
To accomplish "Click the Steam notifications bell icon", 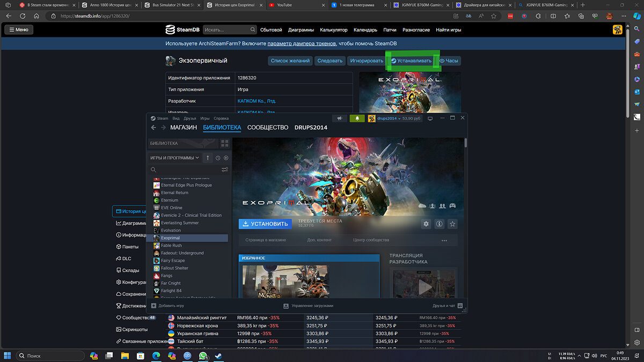I will tap(357, 118).
